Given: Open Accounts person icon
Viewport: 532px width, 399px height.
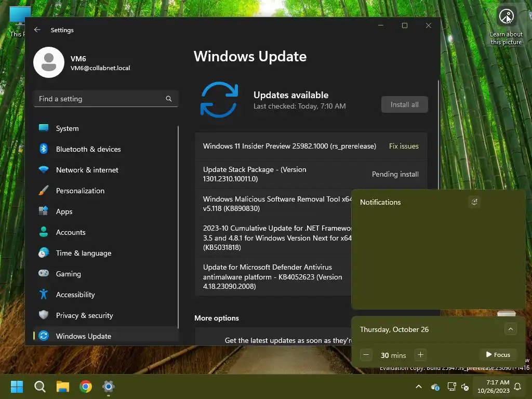Looking at the screenshot, I should coord(44,232).
